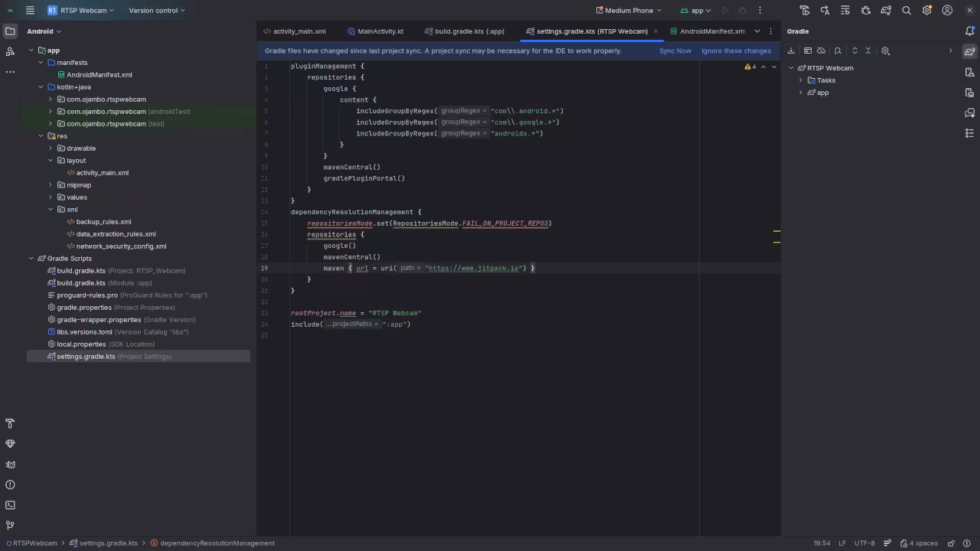980x551 pixels.
Task: Open the main hamburger menu
Action: 29,10
